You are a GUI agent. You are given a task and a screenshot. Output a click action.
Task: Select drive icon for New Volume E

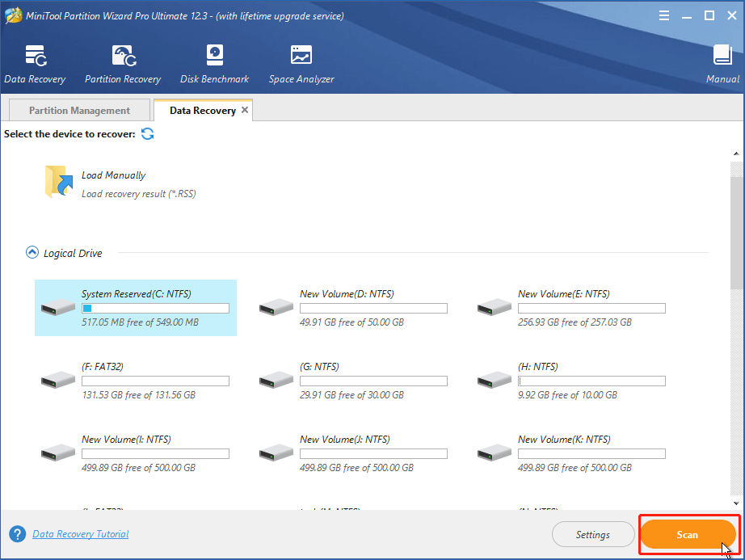click(x=495, y=307)
